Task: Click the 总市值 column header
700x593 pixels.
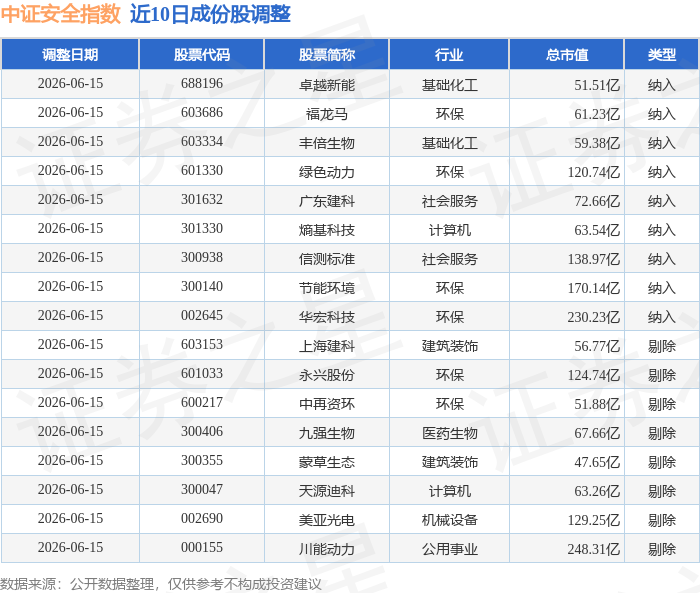Action: click(x=567, y=54)
